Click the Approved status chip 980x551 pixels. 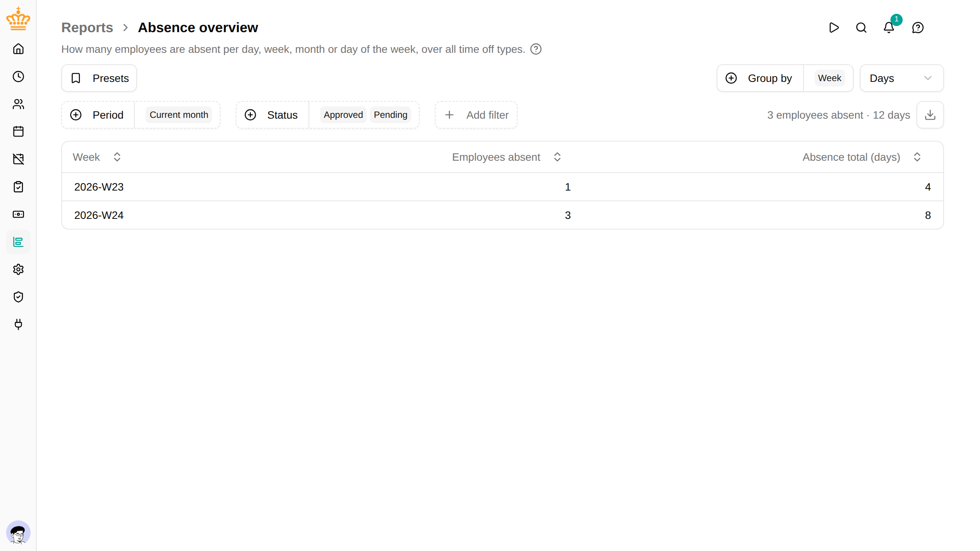[343, 115]
